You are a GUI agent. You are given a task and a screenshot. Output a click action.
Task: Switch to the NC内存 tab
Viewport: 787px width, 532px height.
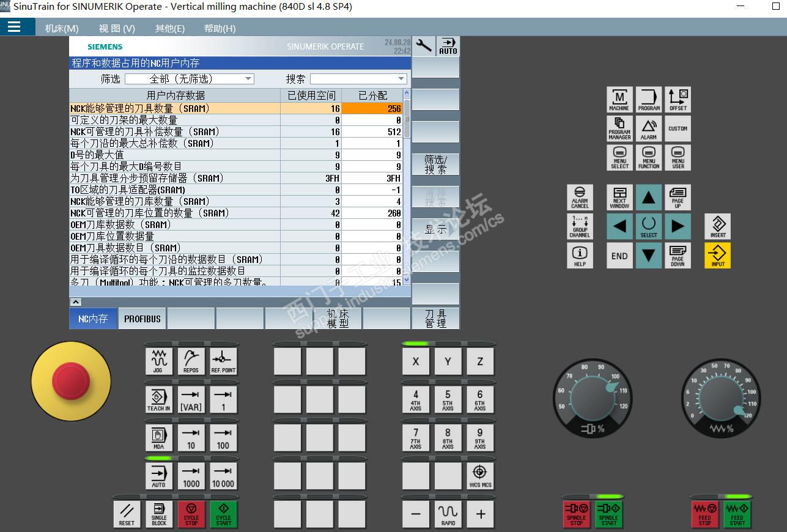tap(93, 319)
